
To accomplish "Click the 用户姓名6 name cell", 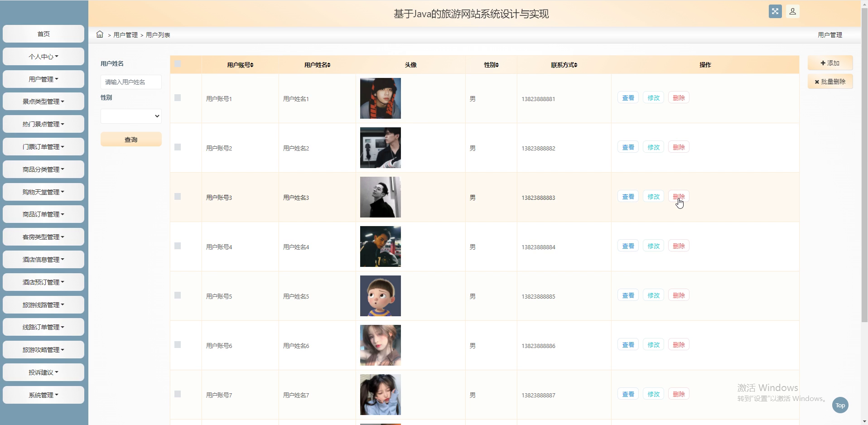I will 296,346.
